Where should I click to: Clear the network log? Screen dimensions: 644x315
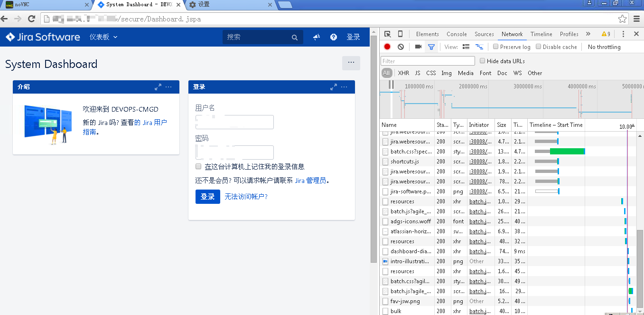pyautogui.click(x=401, y=47)
